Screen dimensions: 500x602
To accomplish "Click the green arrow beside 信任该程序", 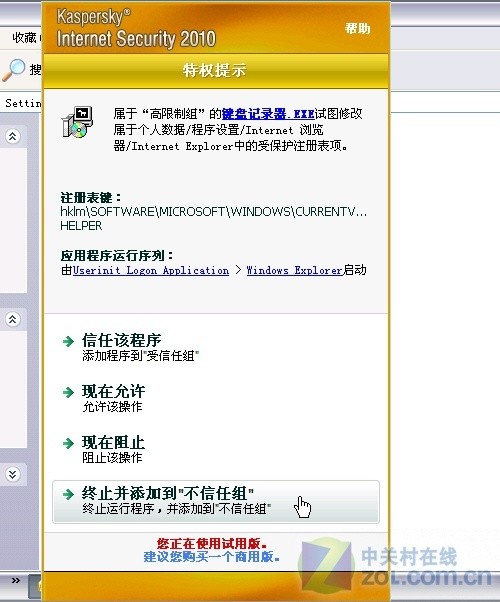I will (68, 341).
